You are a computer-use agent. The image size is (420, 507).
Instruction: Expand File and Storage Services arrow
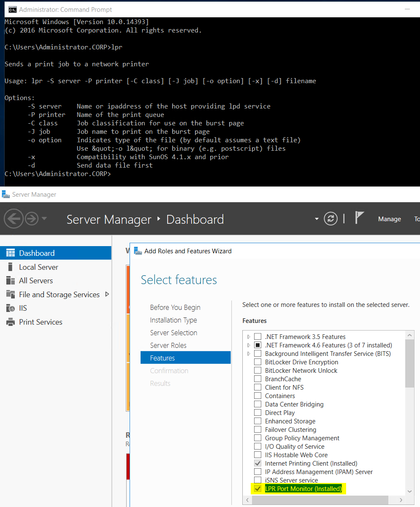(x=107, y=294)
